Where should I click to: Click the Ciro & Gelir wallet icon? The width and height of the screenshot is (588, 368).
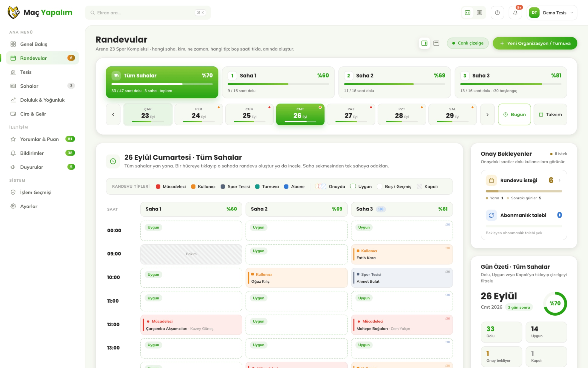[13, 114]
